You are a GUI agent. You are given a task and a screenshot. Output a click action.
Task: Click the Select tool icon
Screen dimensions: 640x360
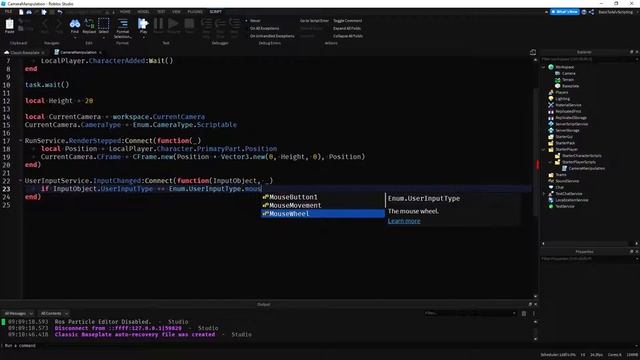104,24
